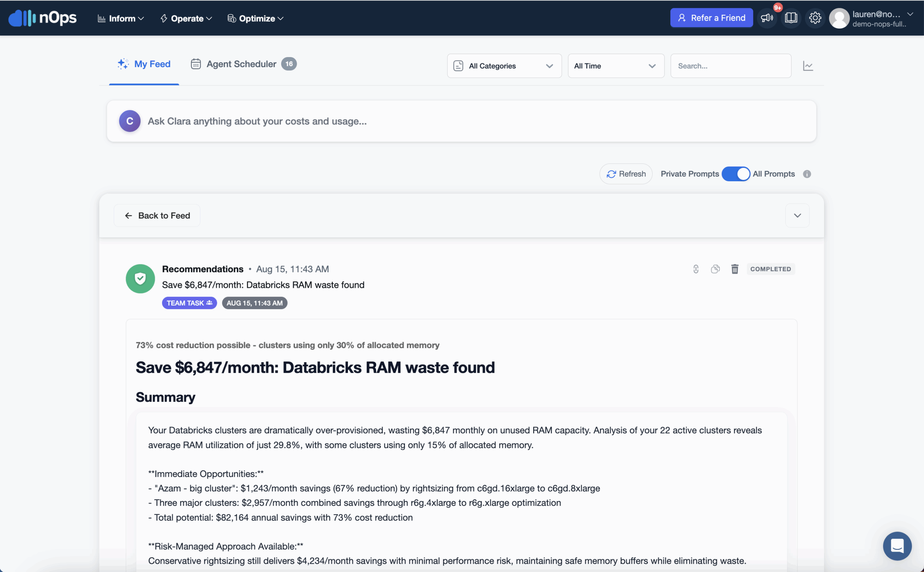Open the documentation book icon
Image resolution: width=924 pixels, height=572 pixels.
tap(791, 18)
